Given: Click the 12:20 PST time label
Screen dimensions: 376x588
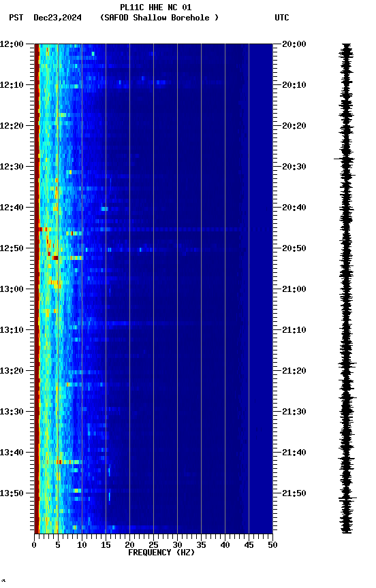Looking at the screenshot, I should pyautogui.click(x=12, y=126).
